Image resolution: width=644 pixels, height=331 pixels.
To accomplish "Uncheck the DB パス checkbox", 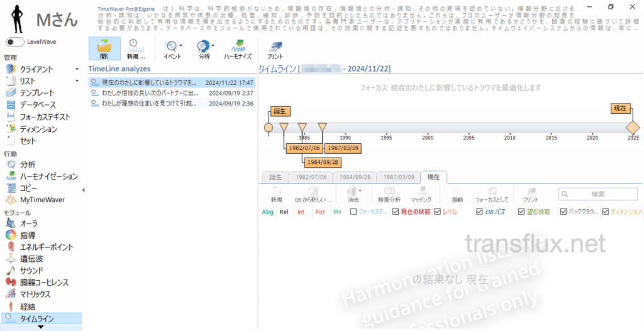I will 479,212.
